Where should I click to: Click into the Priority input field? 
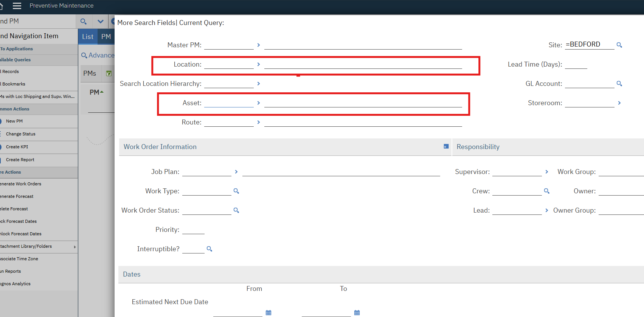(193, 230)
